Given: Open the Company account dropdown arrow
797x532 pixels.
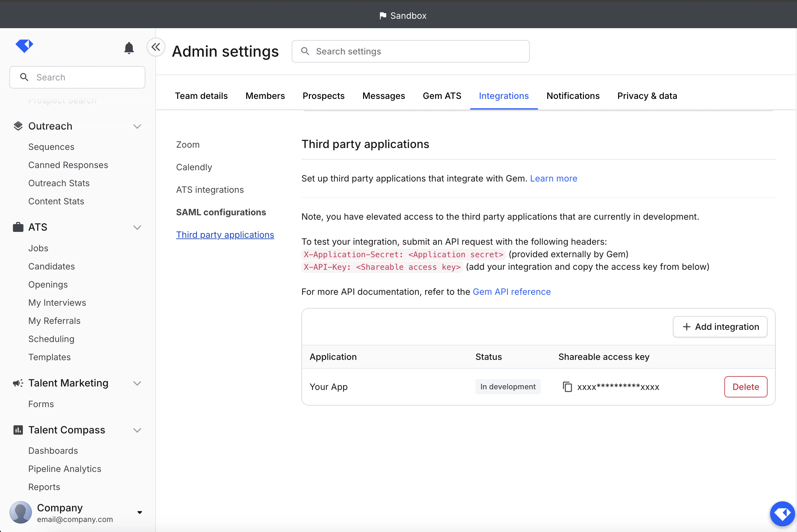Looking at the screenshot, I should tap(139, 512).
